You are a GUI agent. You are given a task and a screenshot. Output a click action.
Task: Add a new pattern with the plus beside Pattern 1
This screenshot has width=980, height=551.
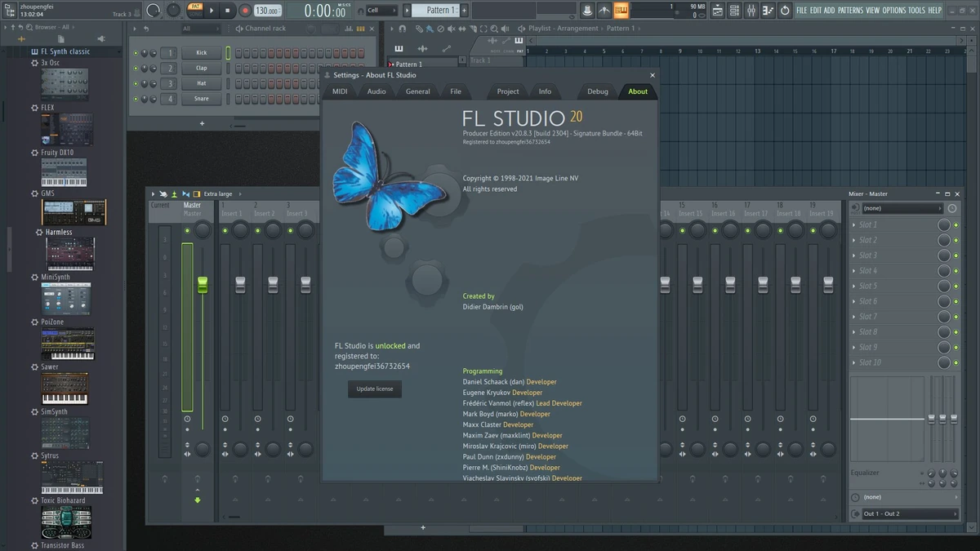(x=464, y=10)
